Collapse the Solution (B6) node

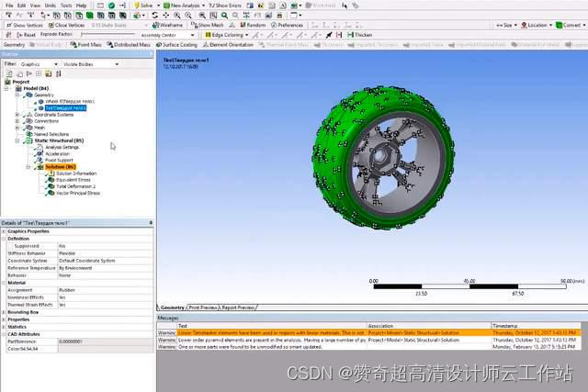click(28, 167)
